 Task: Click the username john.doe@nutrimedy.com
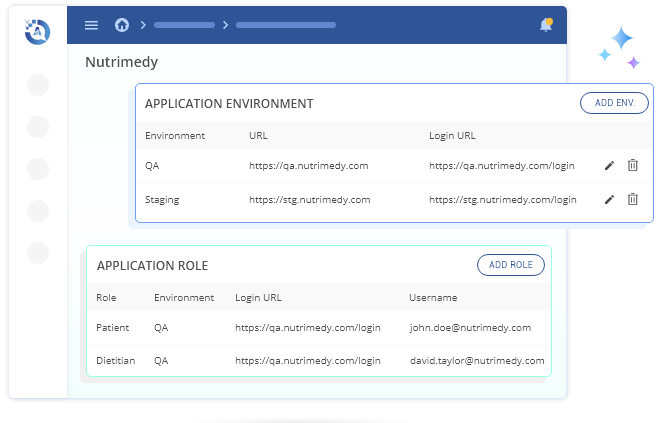470,327
